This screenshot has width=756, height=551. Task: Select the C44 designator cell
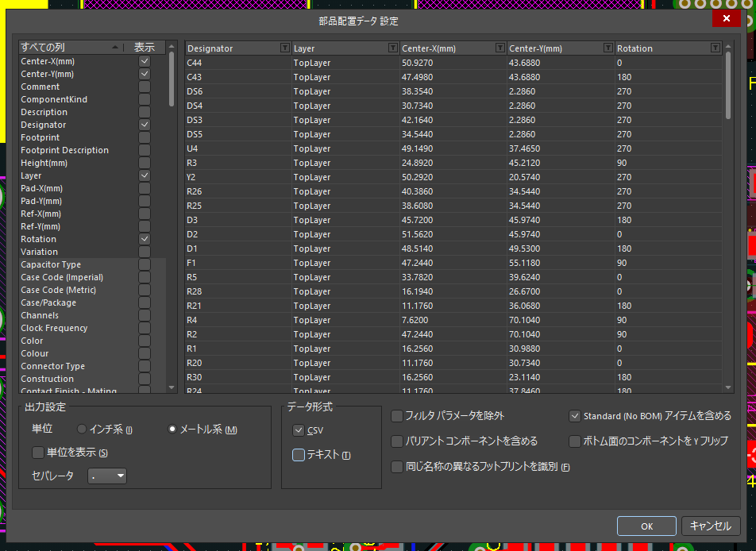[x=238, y=63]
